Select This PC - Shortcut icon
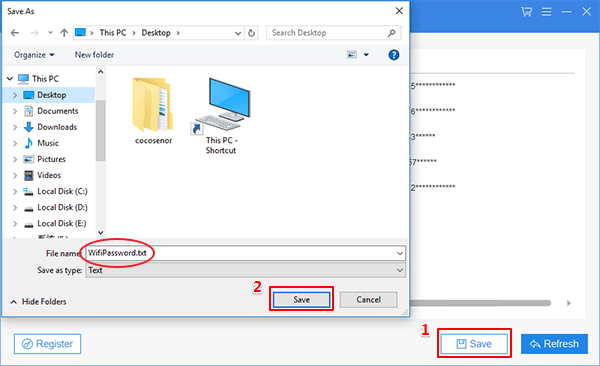Image resolution: width=600 pixels, height=366 pixels. pyautogui.click(x=221, y=116)
